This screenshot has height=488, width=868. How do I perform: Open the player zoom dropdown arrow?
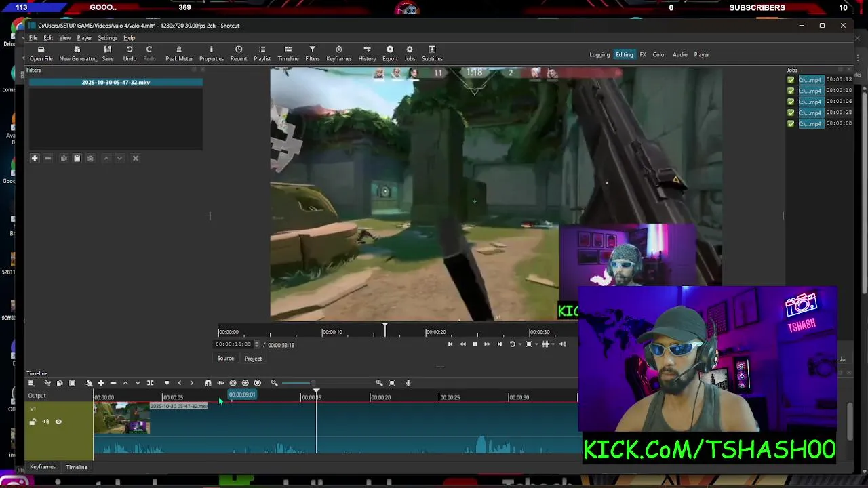[536, 344]
